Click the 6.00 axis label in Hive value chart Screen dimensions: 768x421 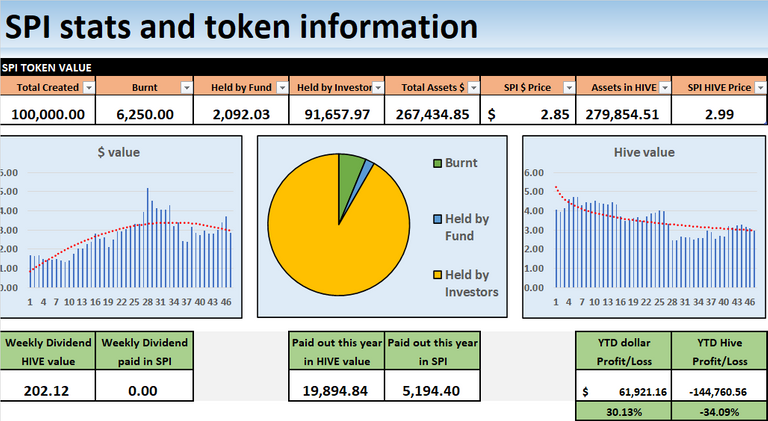(534, 173)
